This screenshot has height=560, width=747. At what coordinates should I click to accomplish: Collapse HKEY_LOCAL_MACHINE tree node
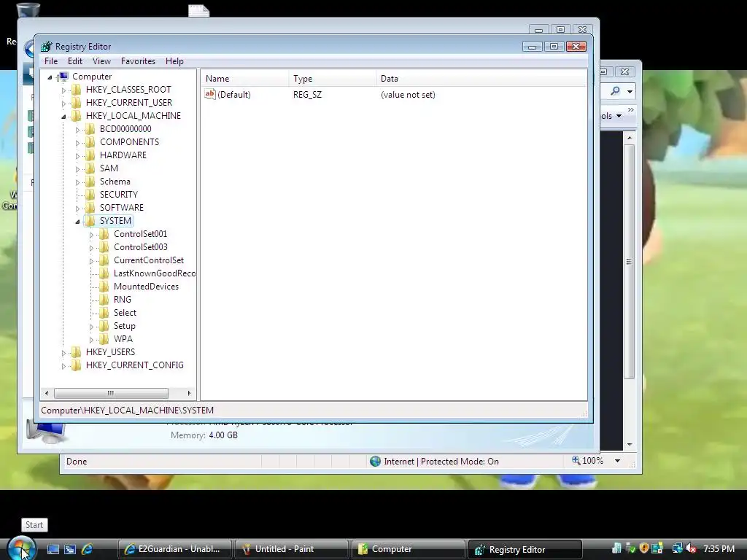click(x=64, y=116)
